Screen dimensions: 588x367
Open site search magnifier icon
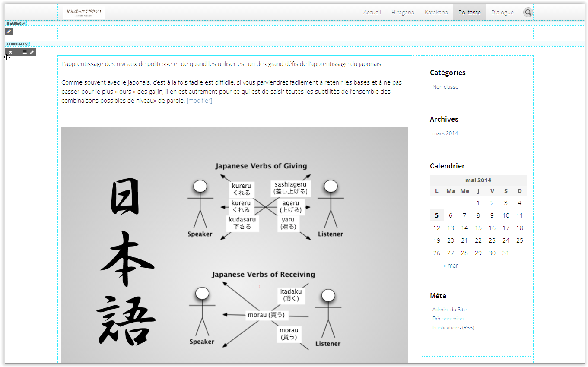coord(528,13)
